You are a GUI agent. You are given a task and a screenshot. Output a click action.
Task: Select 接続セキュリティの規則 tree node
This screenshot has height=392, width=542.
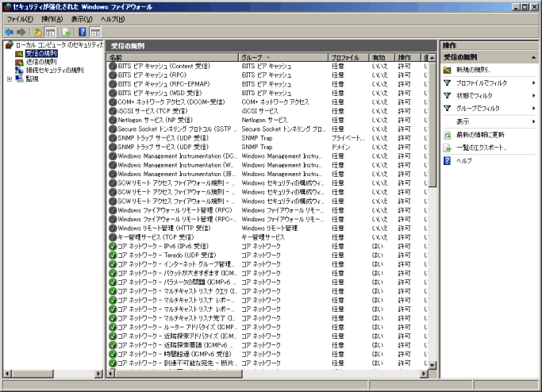pyautogui.click(x=53, y=70)
